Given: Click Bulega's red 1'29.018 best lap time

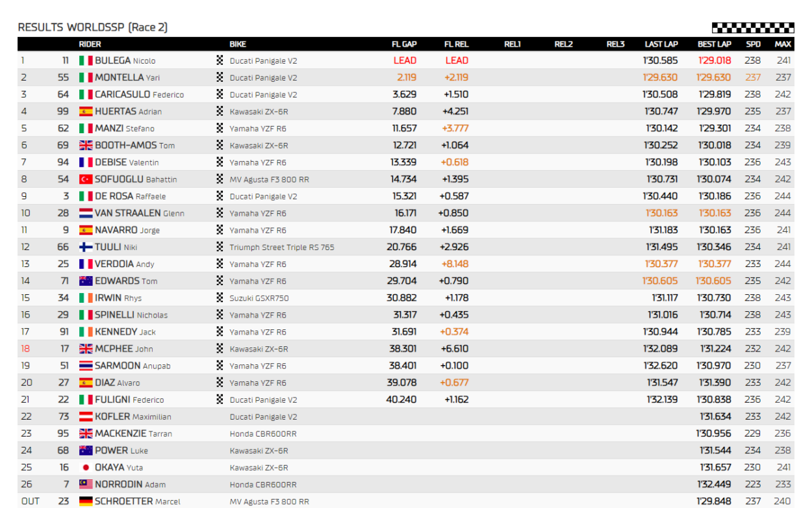Looking at the screenshot, I should [715, 60].
